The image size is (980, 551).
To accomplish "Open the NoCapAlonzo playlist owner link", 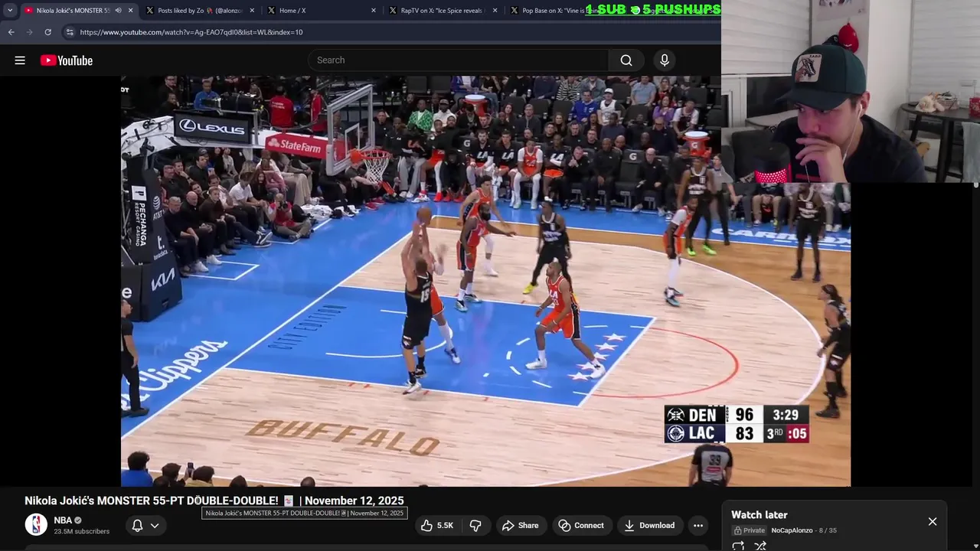I will (792, 530).
